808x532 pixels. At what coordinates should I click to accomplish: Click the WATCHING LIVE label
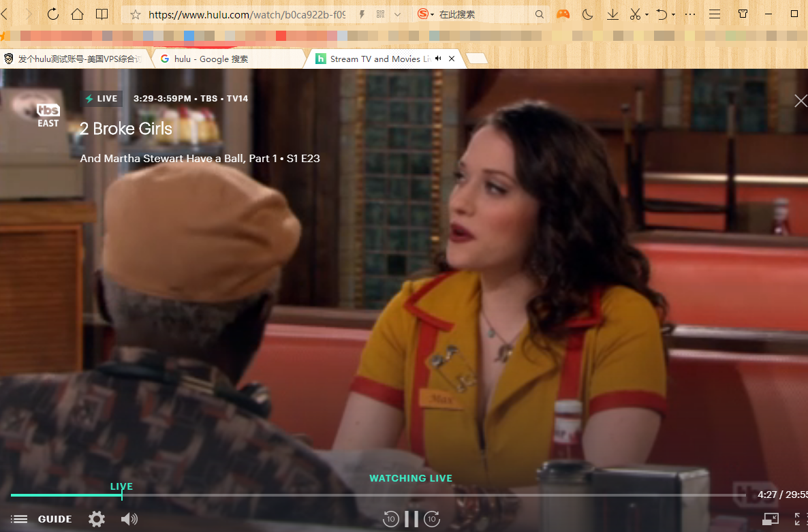[411, 478]
